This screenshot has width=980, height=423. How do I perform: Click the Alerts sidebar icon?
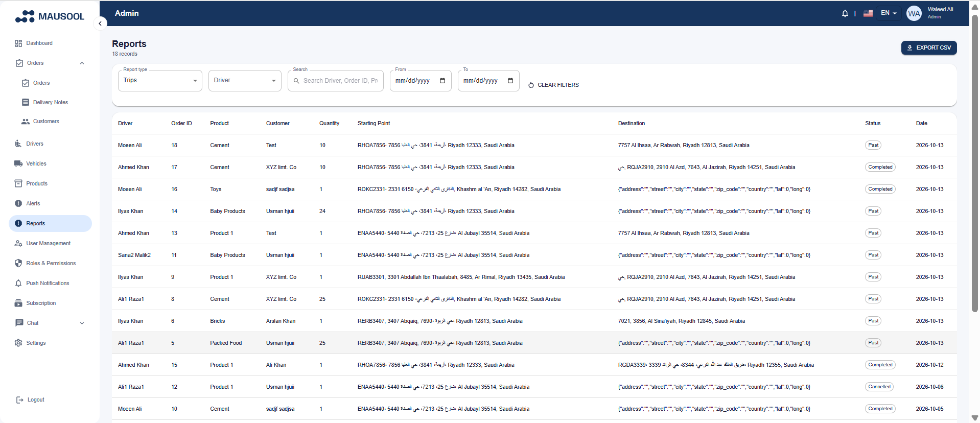(18, 203)
